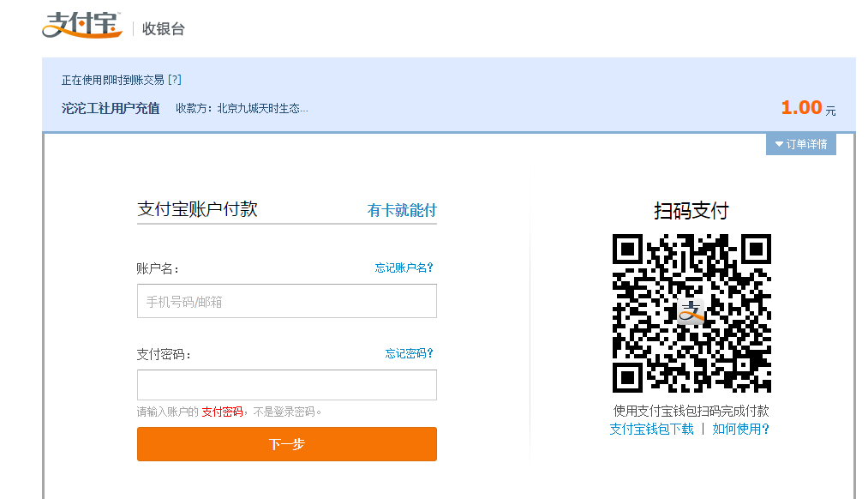Focus the 账户名 phone/email input field
Image resolution: width=868 pixels, height=499 pixels.
coord(287,301)
